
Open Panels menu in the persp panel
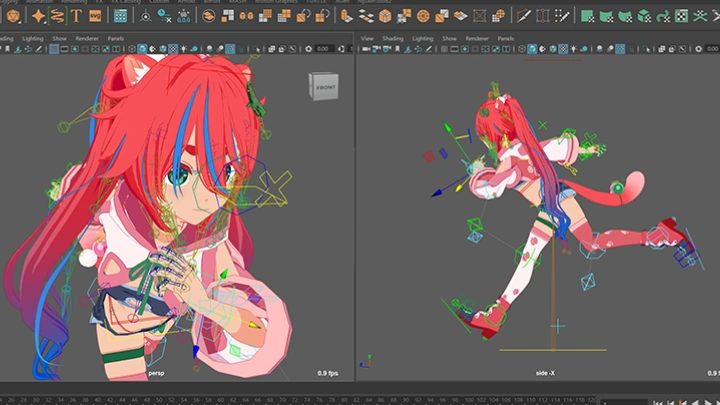[x=115, y=39]
